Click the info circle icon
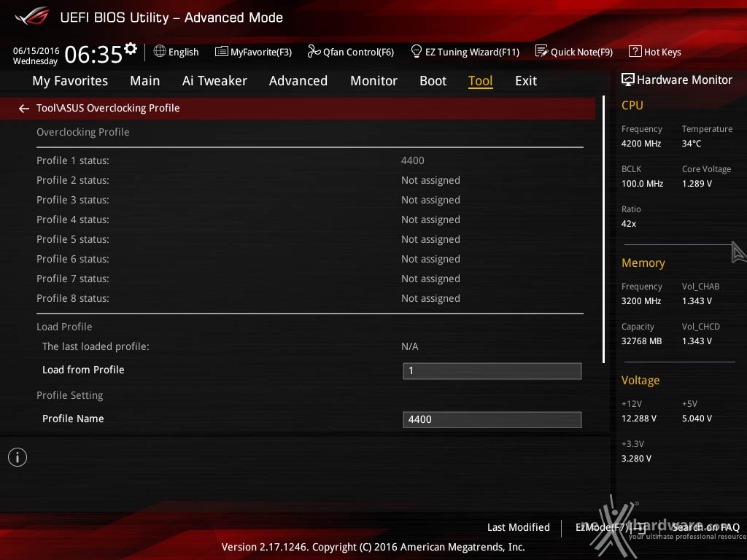 [x=18, y=457]
